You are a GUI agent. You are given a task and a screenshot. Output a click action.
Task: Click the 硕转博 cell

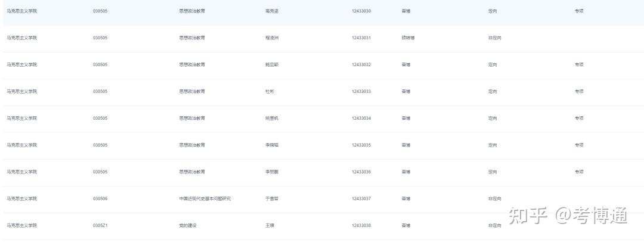(408, 38)
